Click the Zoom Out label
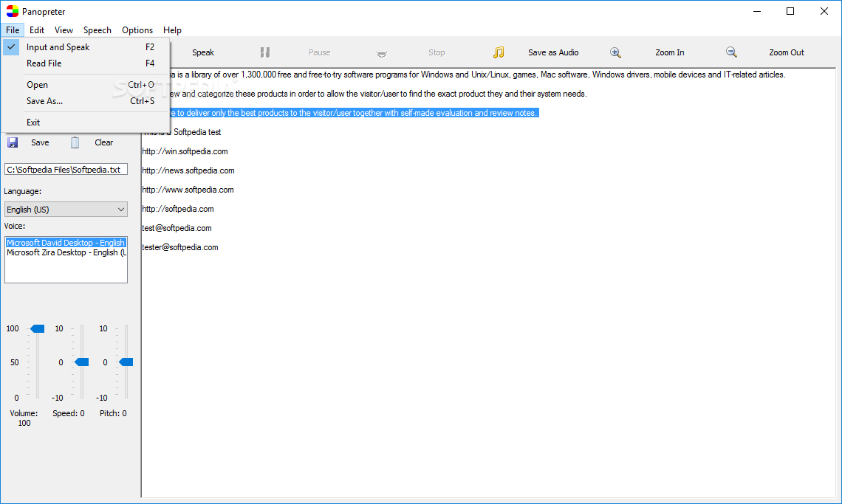 click(786, 52)
